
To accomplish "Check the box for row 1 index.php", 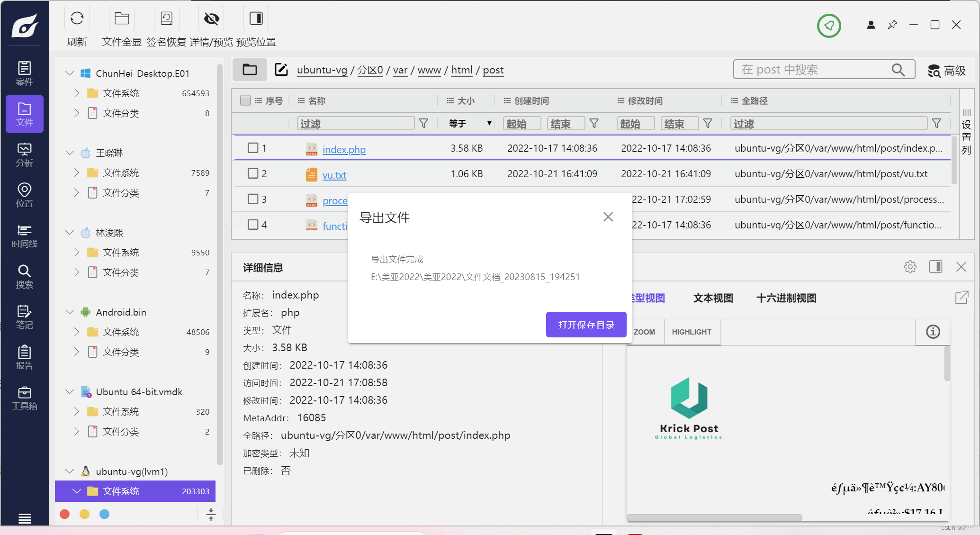I will 253,148.
